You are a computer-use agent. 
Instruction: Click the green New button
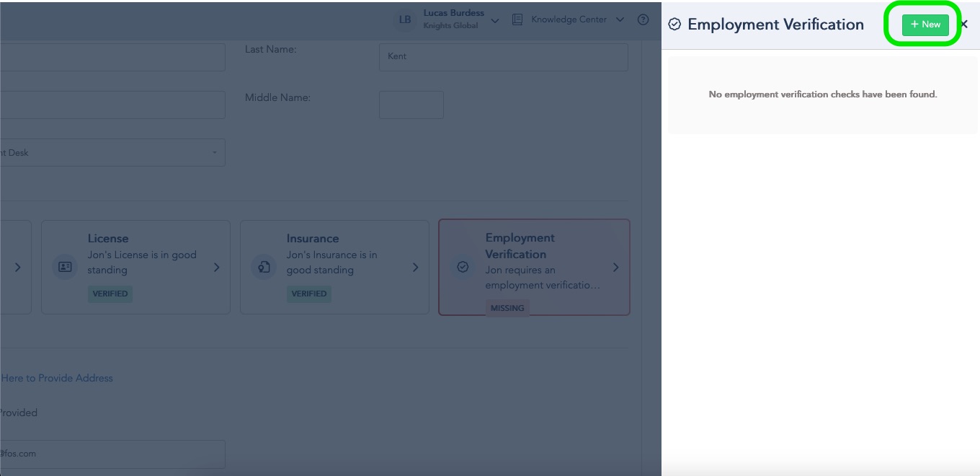(925, 25)
